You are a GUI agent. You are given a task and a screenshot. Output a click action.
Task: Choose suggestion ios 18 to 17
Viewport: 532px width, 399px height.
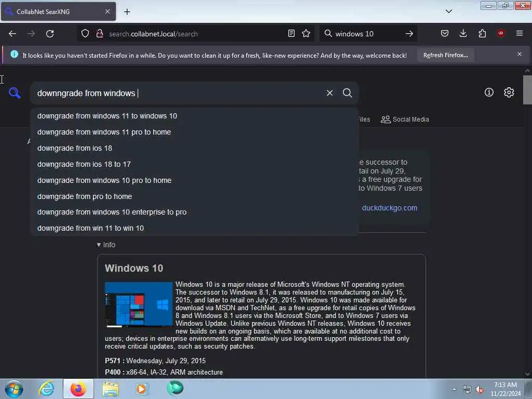pyautogui.click(x=194, y=164)
